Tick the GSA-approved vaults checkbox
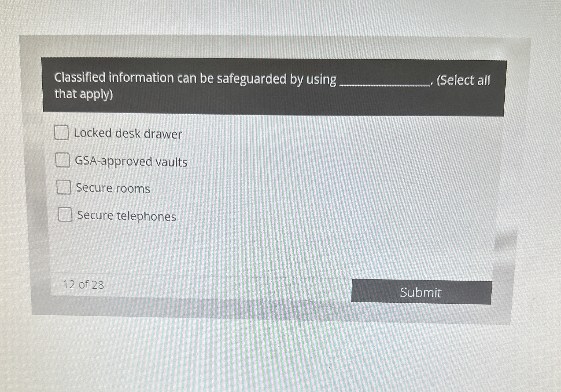This screenshot has width=561, height=392. coord(63,160)
